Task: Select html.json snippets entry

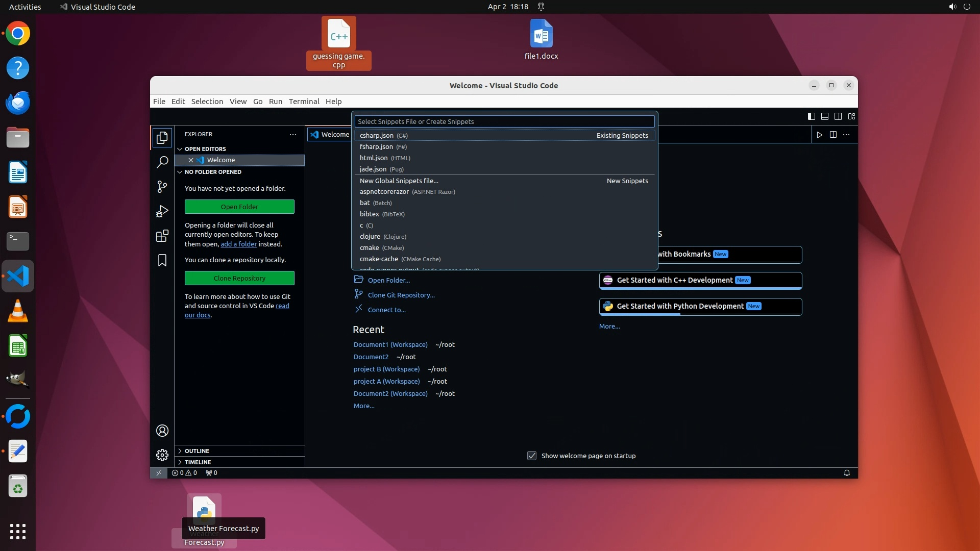Action: point(374,158)
